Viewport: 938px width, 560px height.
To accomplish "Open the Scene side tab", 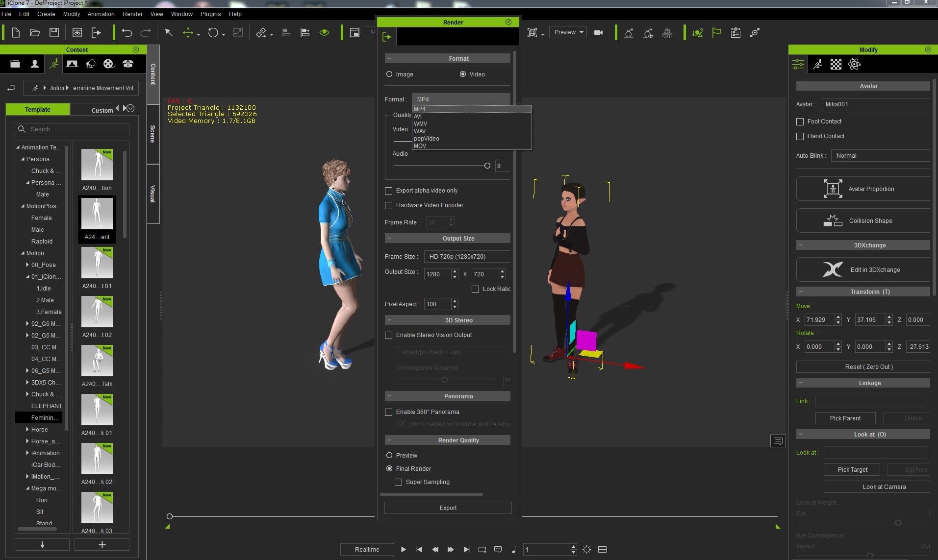I will [153, 134].
